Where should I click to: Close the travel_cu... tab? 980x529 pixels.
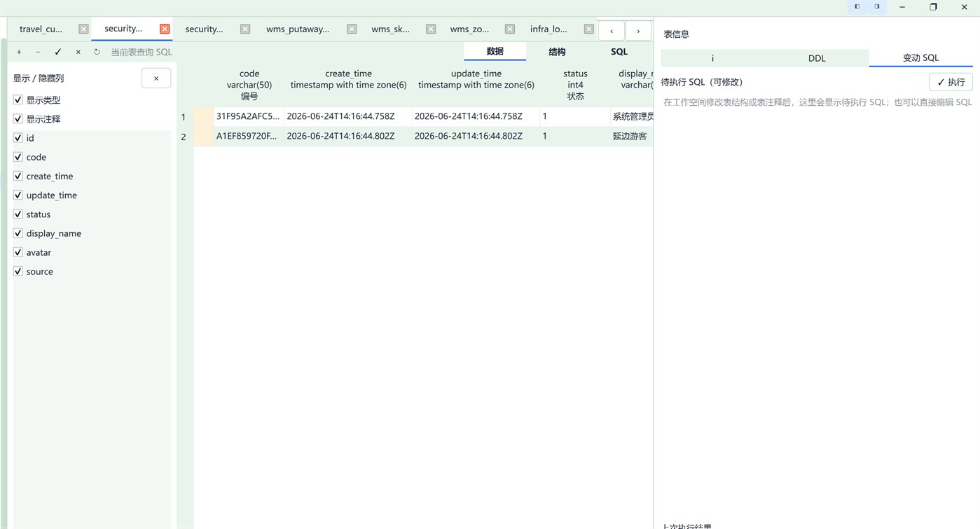tap(83, 29)
